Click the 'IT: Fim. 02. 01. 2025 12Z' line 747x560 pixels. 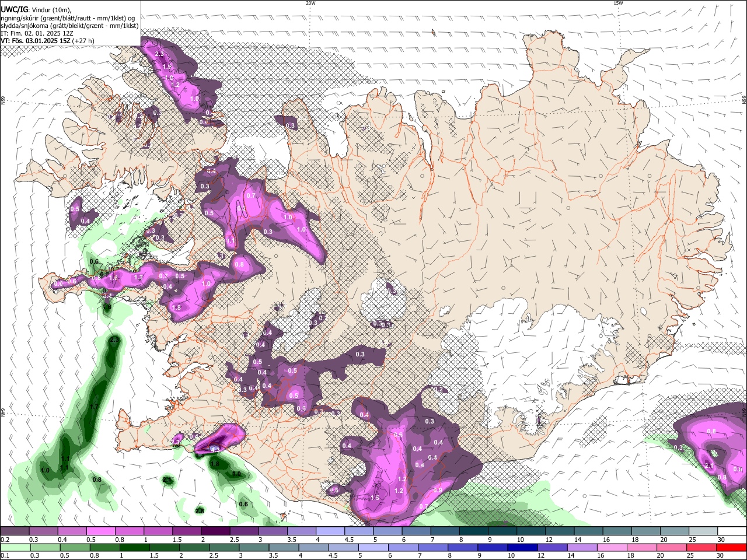36,33
